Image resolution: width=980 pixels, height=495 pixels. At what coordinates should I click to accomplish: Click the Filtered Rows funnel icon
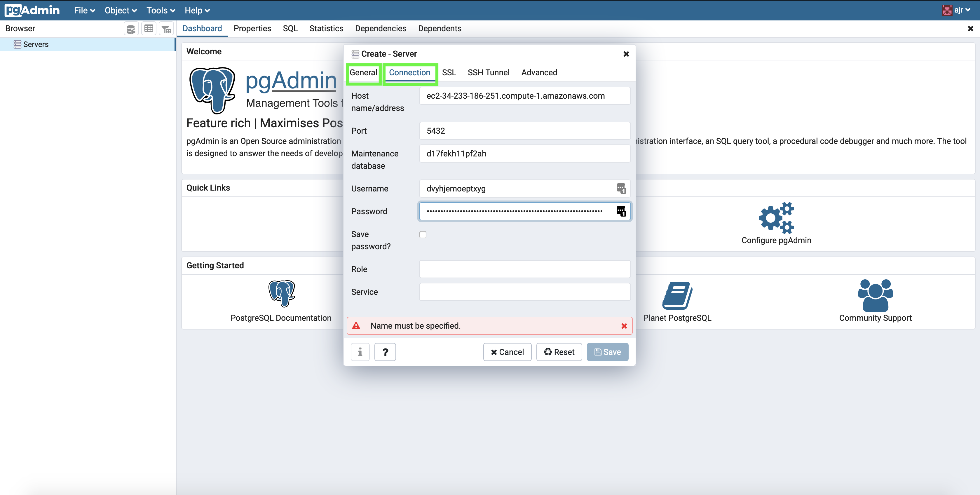[x=166, y=28]
